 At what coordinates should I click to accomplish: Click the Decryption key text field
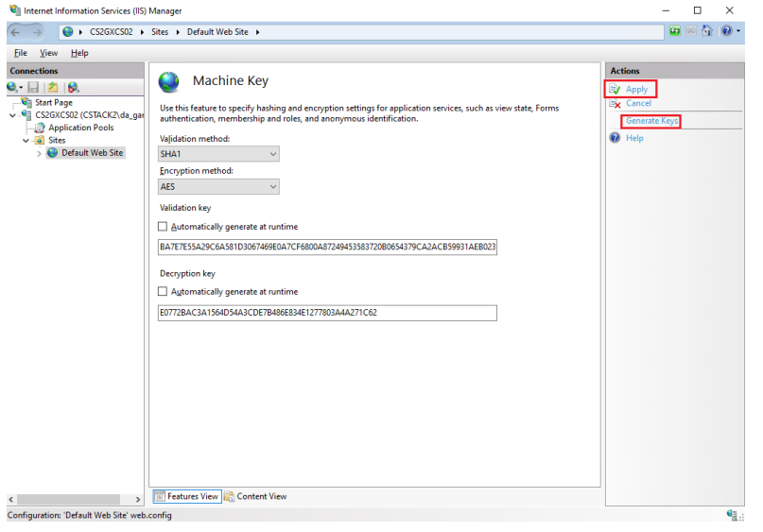point(327,313)
